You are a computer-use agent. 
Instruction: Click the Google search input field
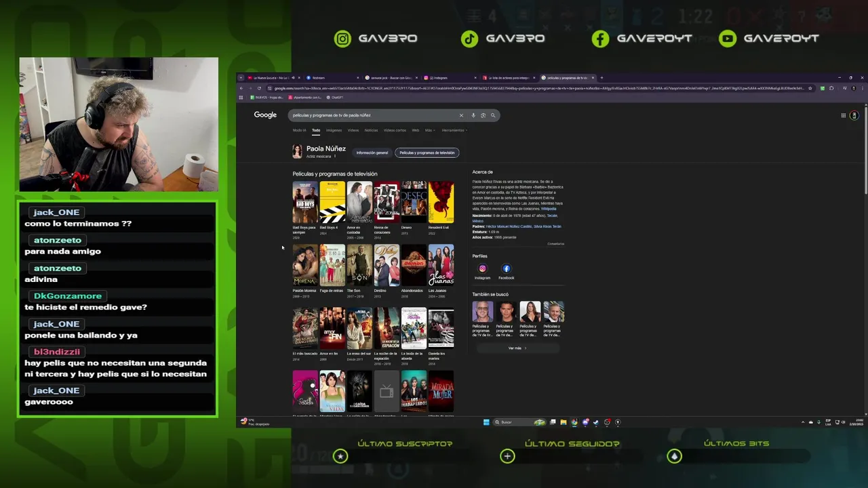373,115
